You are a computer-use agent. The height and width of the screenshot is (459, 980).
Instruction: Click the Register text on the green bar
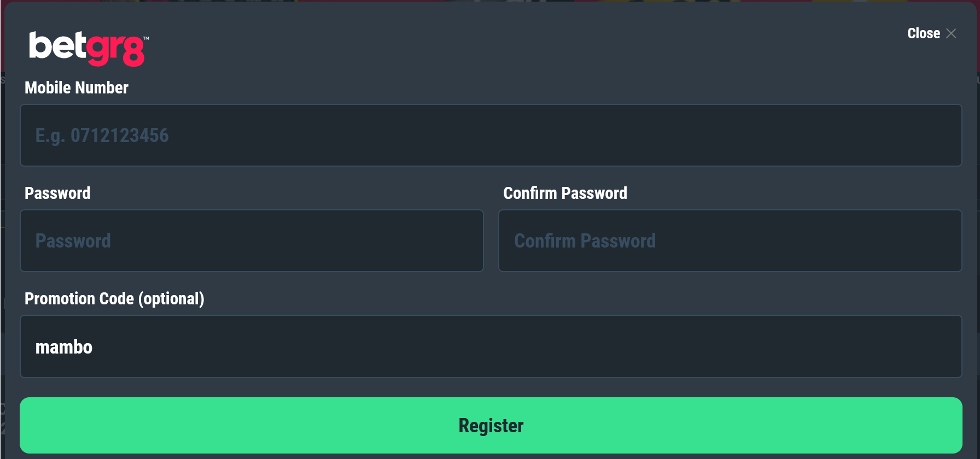tap(490, 425)
